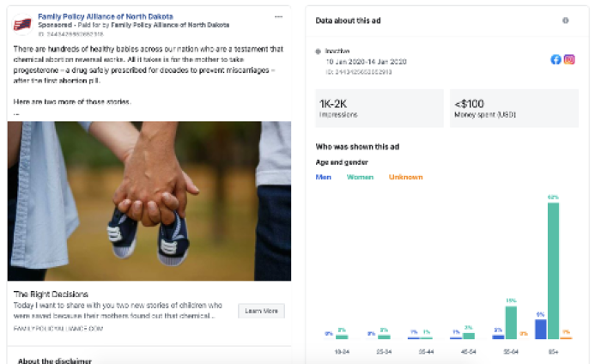Click the women bar for 18-24 group
This screenshot has height=364, width=601.
[x=342, y=337]
